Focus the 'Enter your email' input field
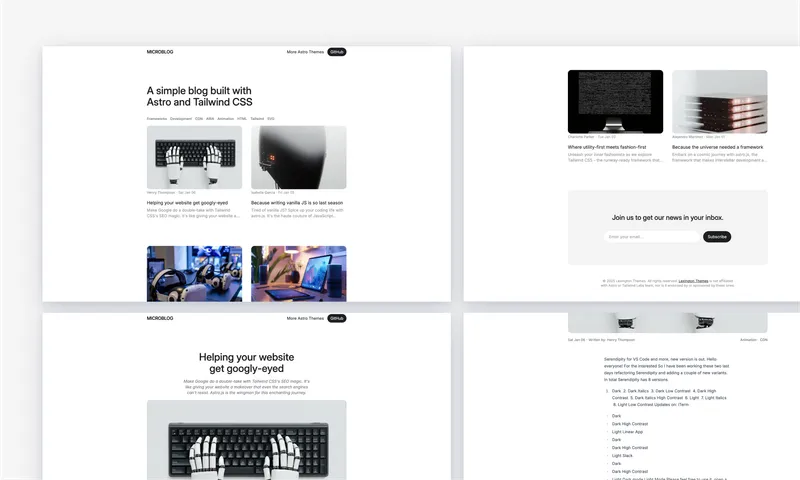 point(651,237)
